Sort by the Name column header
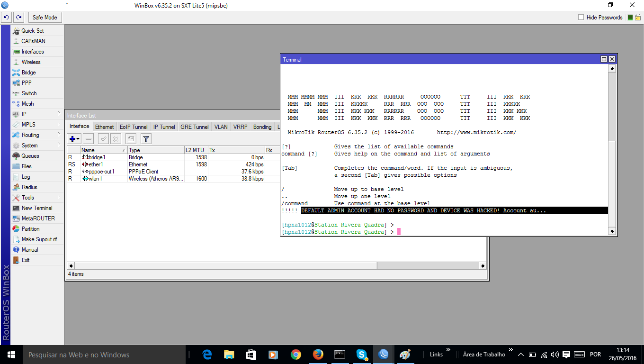 point(104,150)
